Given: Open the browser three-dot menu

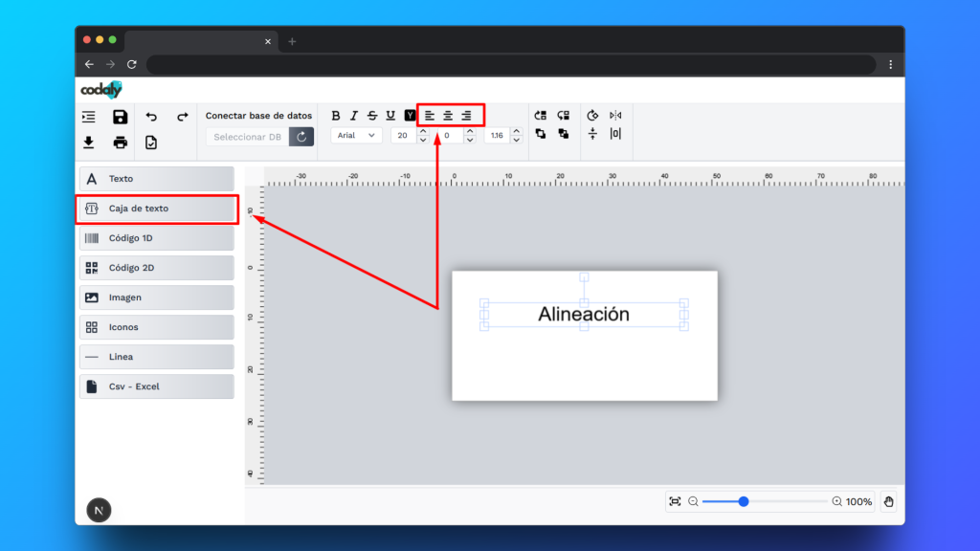Looking at the screenshot, I should pos(891,64).
